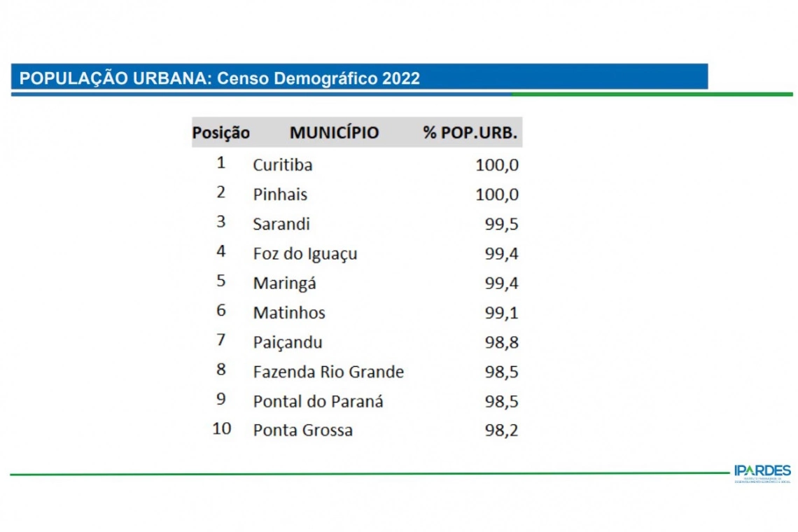Select the Curitiba municipality cell
This screenshot has width=798, height=532.
click(x=283, y=165)
